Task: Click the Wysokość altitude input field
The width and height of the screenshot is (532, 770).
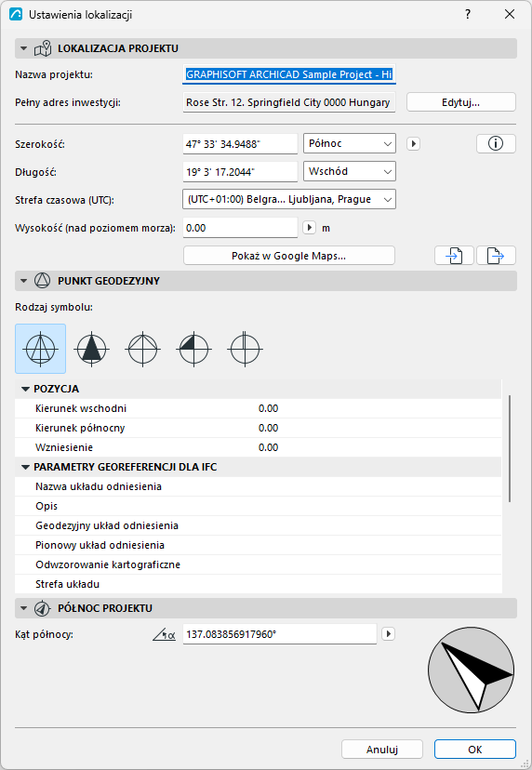Action: (240, 228)
